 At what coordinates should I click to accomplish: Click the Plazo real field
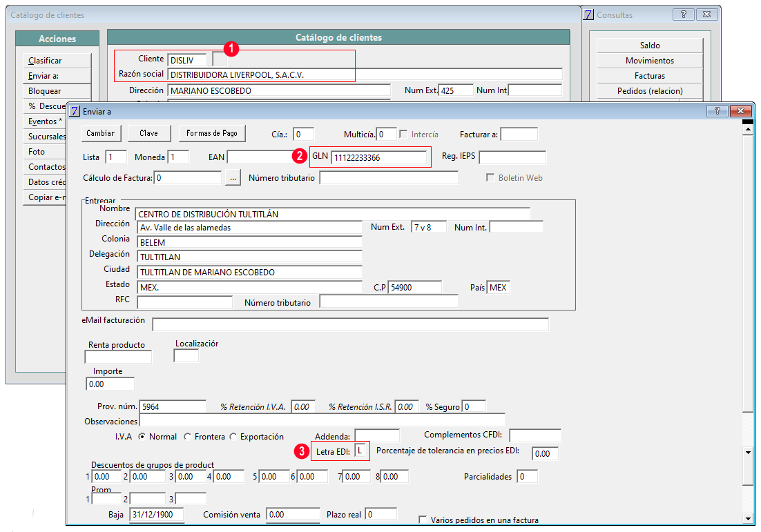[x=381, y=515]
